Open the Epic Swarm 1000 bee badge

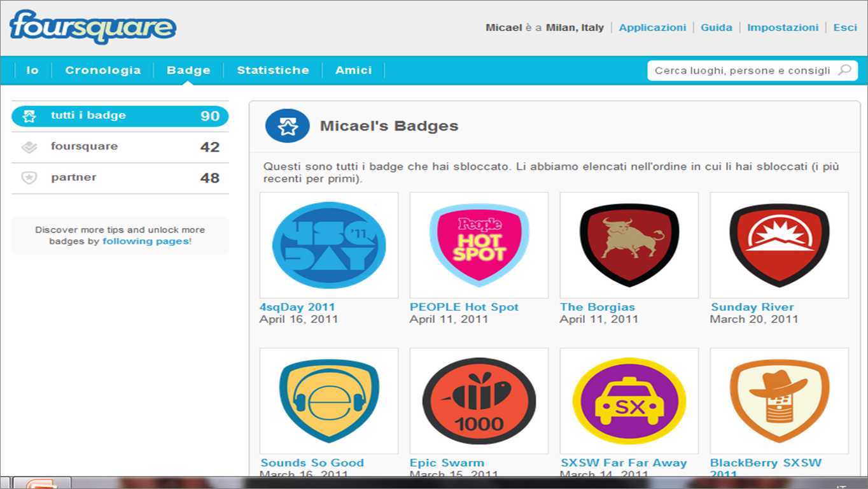[x=479, y=400]
